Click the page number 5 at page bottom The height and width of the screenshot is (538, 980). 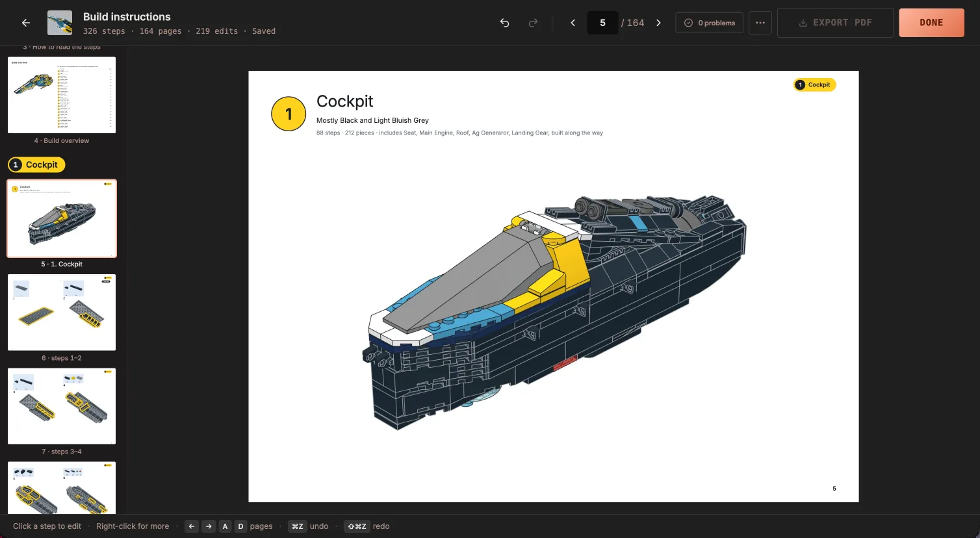(834, 489)
